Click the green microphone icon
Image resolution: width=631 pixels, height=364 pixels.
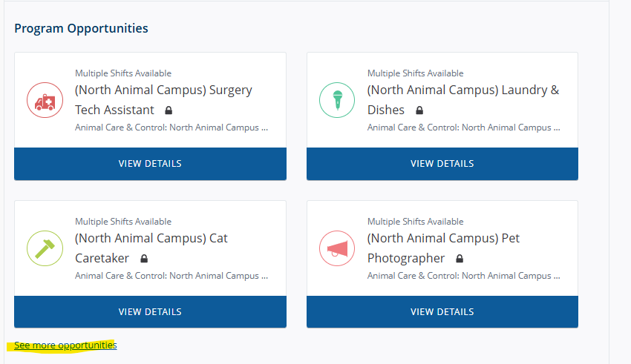[x=338, y=100]
